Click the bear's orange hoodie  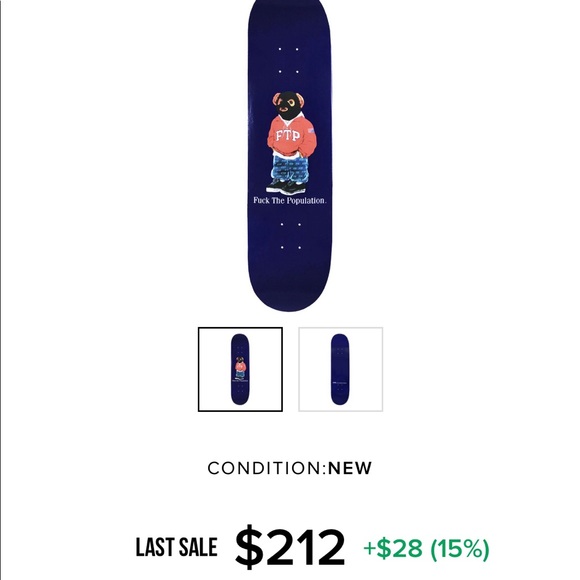click(x=292, y=137)
